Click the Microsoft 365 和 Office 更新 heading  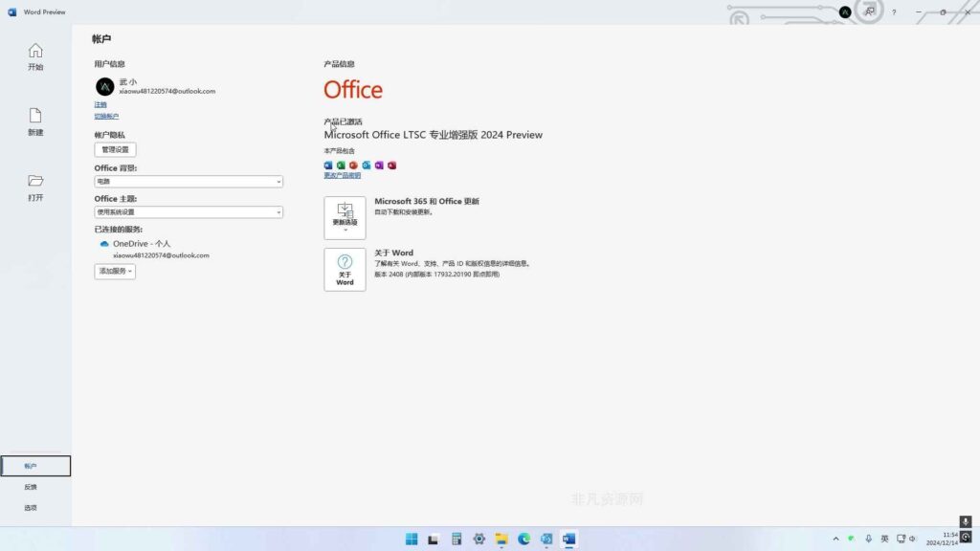427,201
